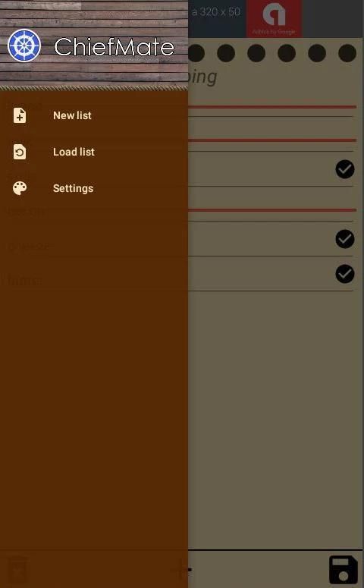This screenshot has width=364, height=588.
Task: Click the first red section divider line
Action: tap(271, 107)
